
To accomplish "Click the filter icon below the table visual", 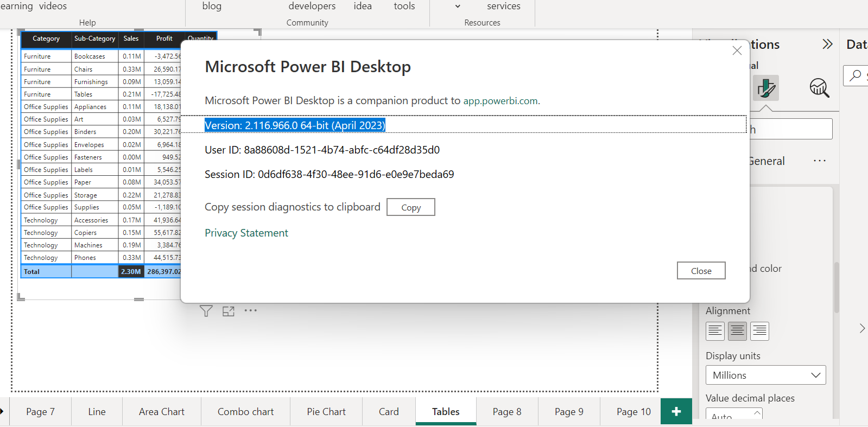I will click(206, 311).
